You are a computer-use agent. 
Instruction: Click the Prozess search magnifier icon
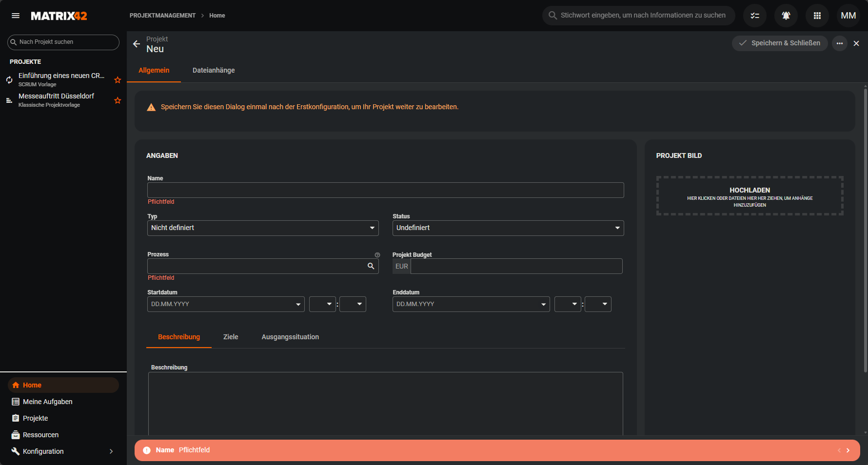[x=371, y=266]
